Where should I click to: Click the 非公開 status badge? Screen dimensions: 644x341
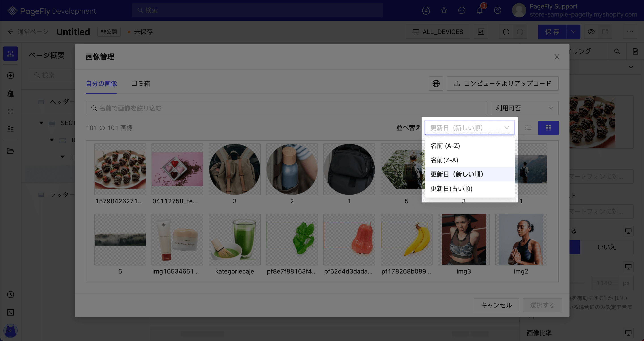pyautogui.click(x=109, y=32)
